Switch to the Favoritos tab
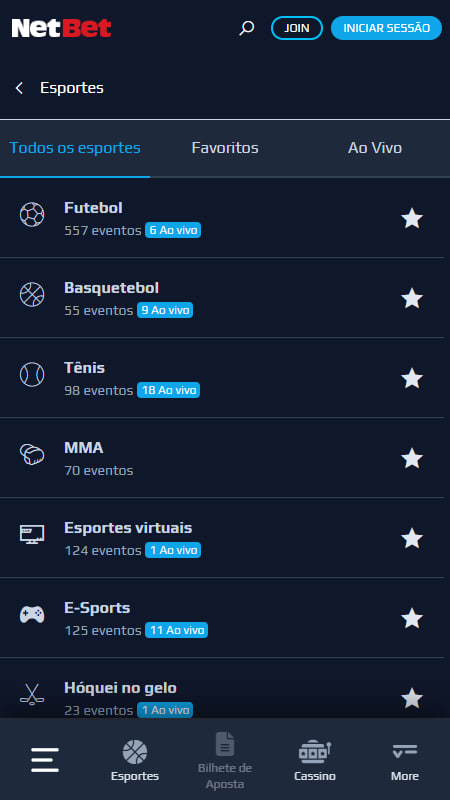Viewport: 450px width, 800px height. [225, 148]
